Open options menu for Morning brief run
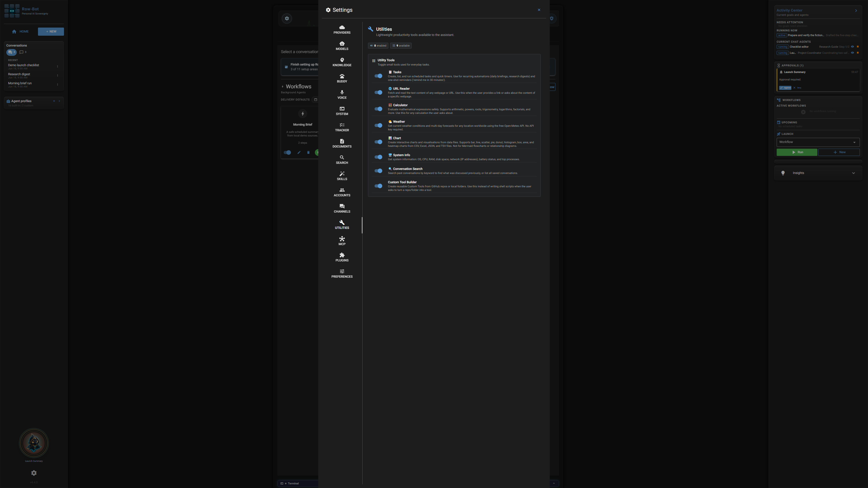This screenshot has height=488, width=868. pyautogui.click(x=57, y=85)
